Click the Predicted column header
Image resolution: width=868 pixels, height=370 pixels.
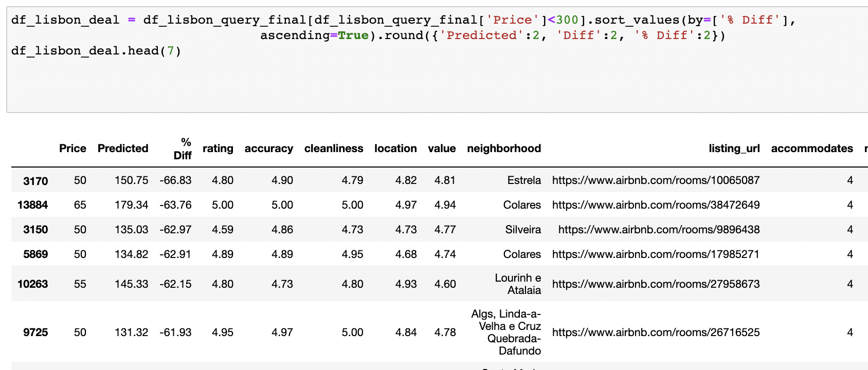(123, 149)
